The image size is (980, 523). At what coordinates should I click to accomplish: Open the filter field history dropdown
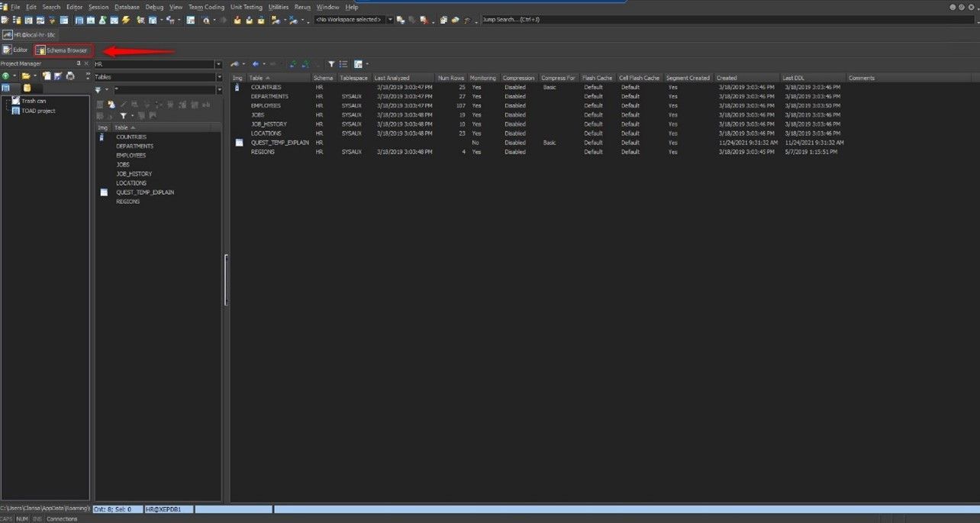click(x=220, y=90)
